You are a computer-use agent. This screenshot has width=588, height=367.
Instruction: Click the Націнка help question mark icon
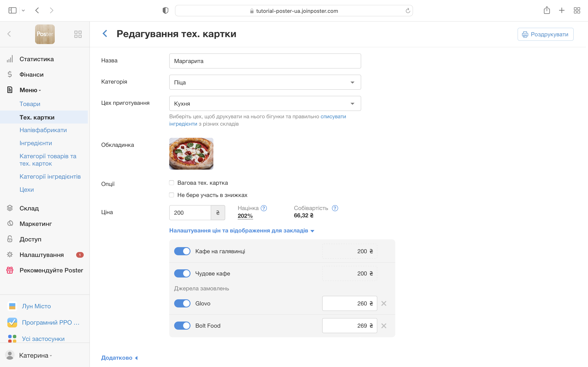click(264, 208)
